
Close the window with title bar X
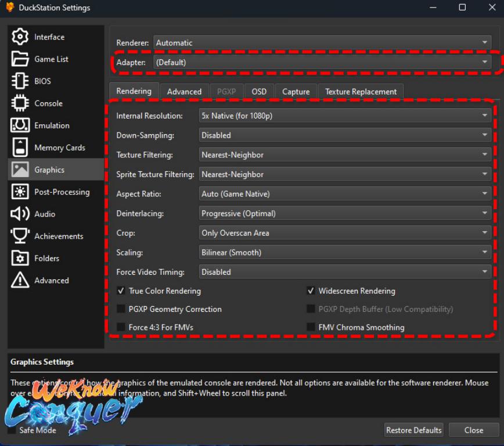[x=492, y=7]
